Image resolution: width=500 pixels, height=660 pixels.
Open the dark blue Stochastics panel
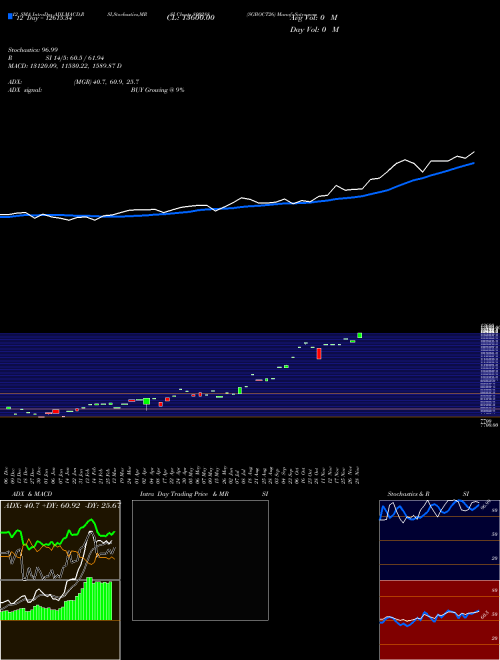coord(439,540)
